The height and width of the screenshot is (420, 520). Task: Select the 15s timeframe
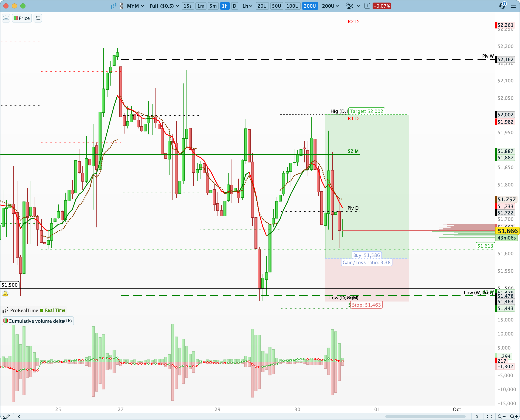click(188, 6)
